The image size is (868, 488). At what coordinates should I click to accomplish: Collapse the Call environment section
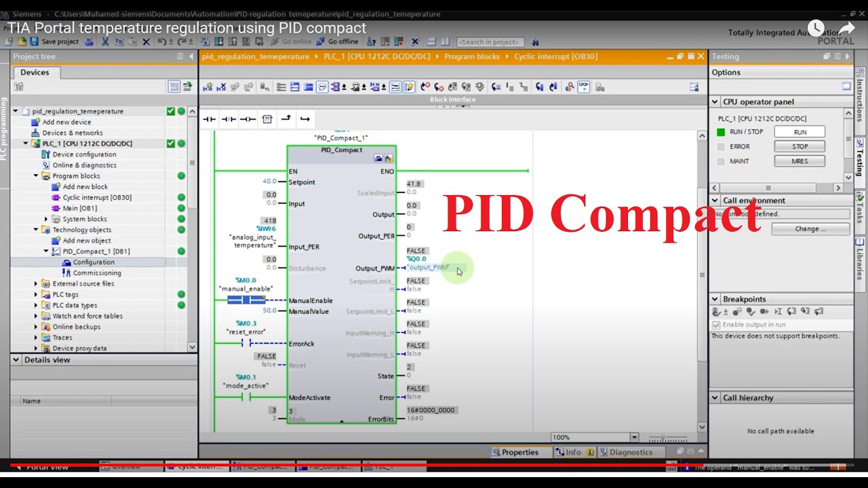click(x=715, y=201)
